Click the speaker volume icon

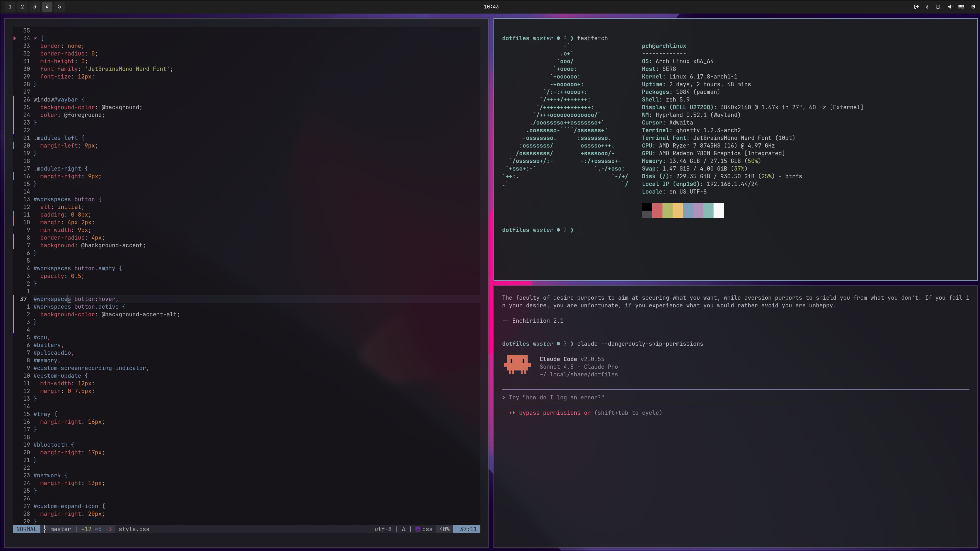(x=950, y=6)
